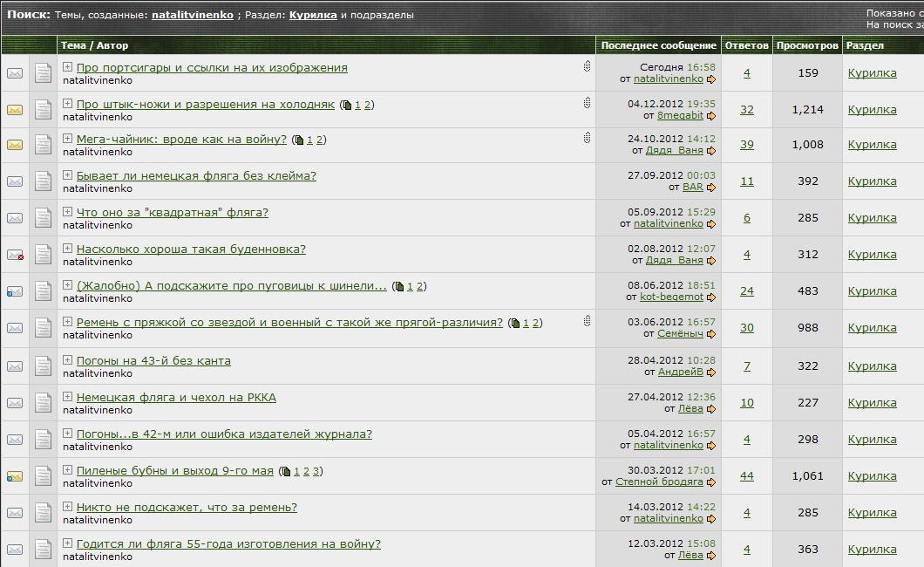Open user Лёва on 27.04.2012 row
This screenshot has width=924, height=567.
click(x=690, y=408)
